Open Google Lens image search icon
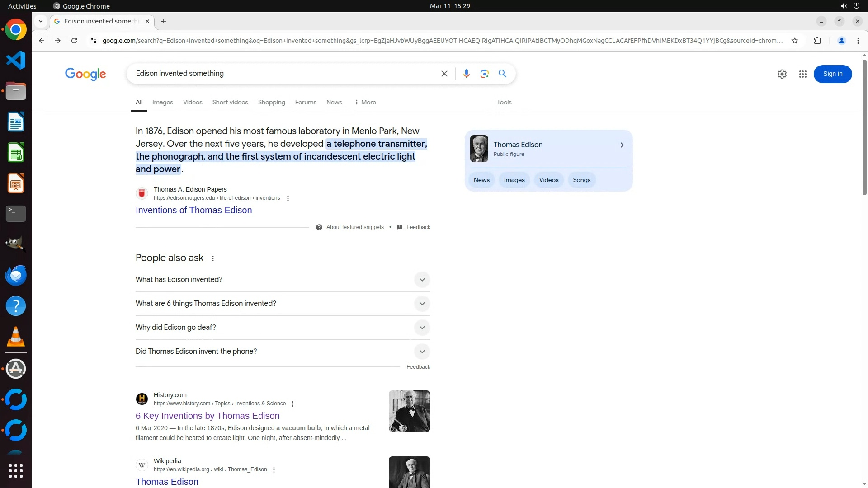 [x=484, y=74]
